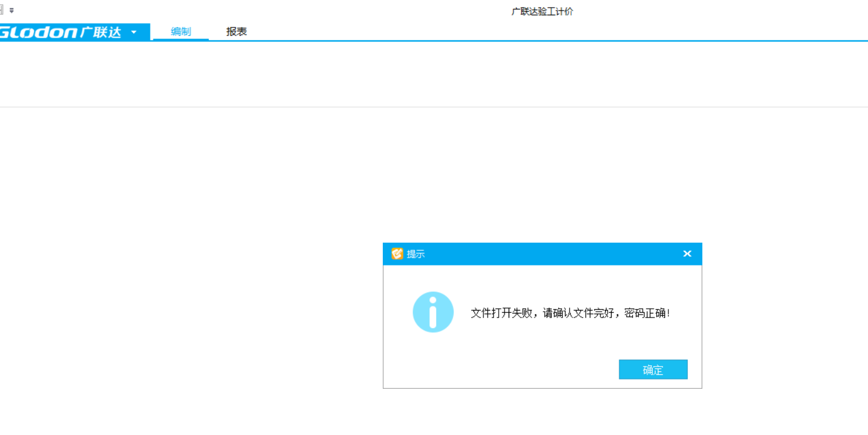This screenshot has height=435, width=868.
Task: Expand the quick access toolbar customize arrow
Action: click(12, 11)
